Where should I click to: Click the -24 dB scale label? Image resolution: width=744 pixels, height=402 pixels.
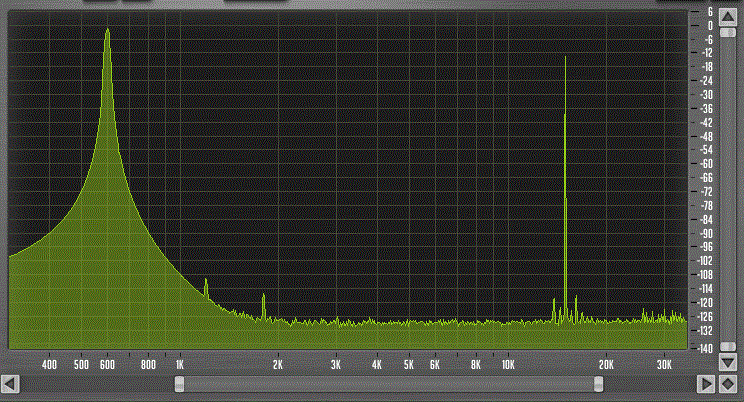pyautogui.click(x=707, y=81)
